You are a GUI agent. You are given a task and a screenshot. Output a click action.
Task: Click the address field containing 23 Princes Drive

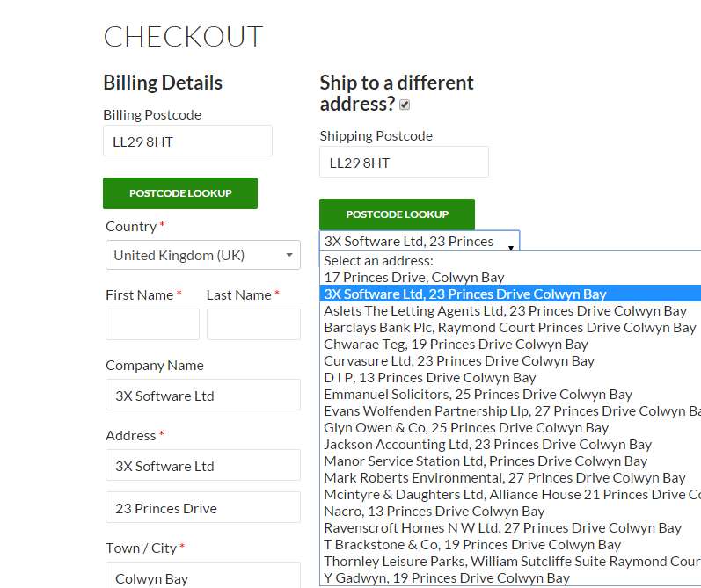(x=203, y=507)
